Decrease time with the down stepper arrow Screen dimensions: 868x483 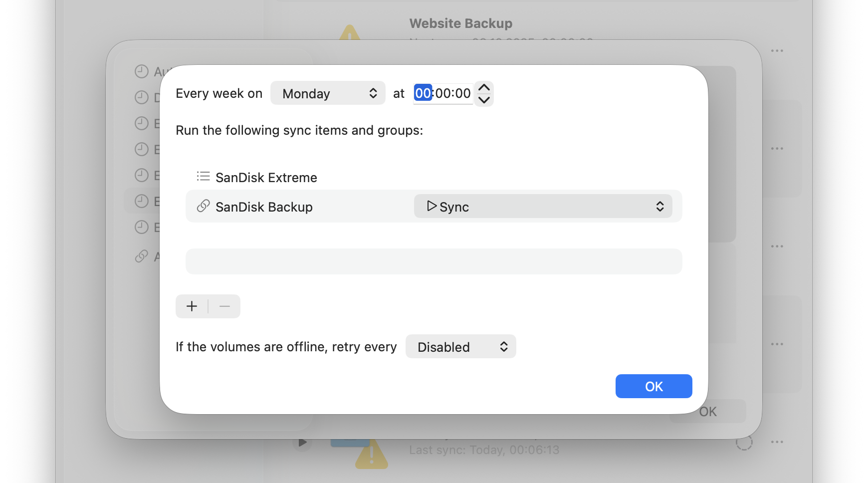(484, 100)
